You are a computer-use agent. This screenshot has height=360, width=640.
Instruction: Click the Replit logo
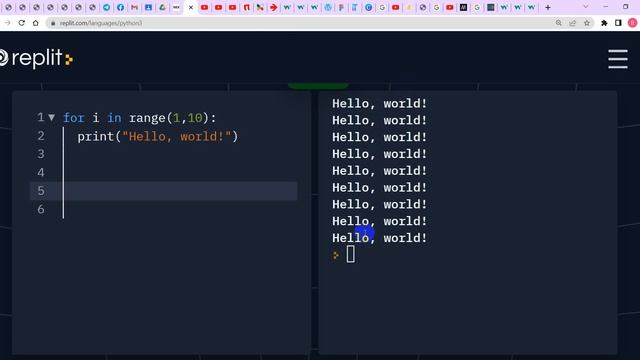click(36, 58)
